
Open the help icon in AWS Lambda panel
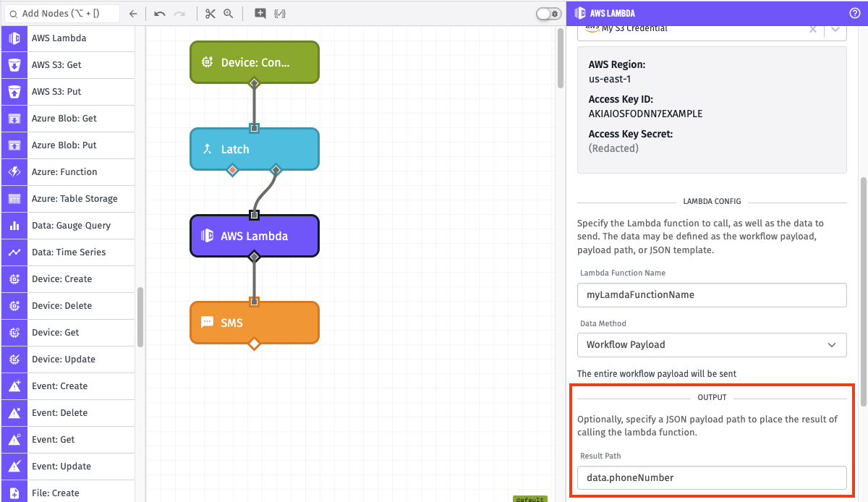[x=854, y=13]
